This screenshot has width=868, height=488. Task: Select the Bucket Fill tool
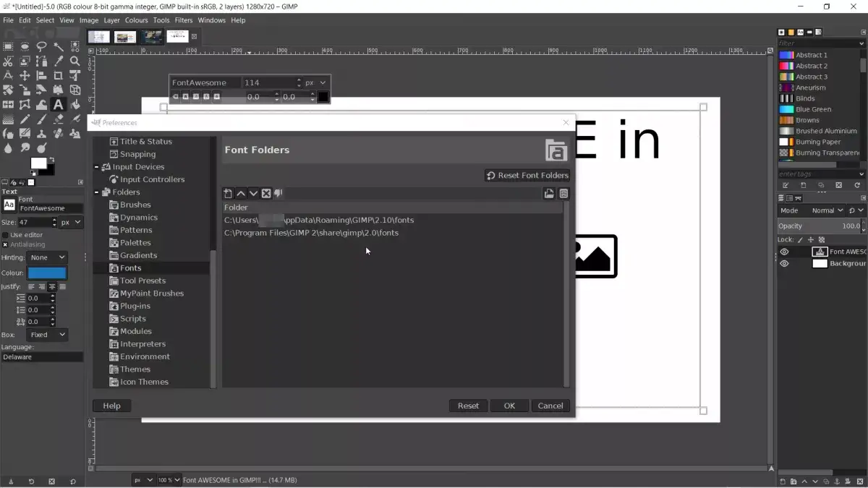click(75, 105)
